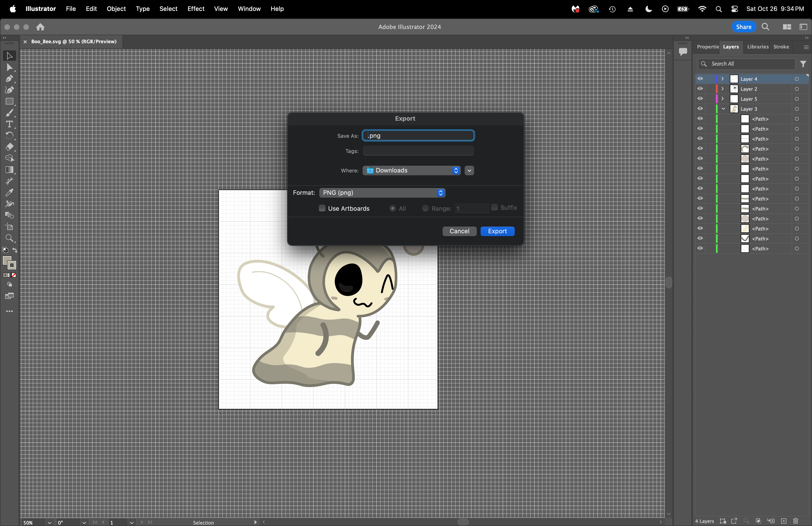Switch to the Libraries tab
This screenshot has height=526, width=812.
point(757,47)
